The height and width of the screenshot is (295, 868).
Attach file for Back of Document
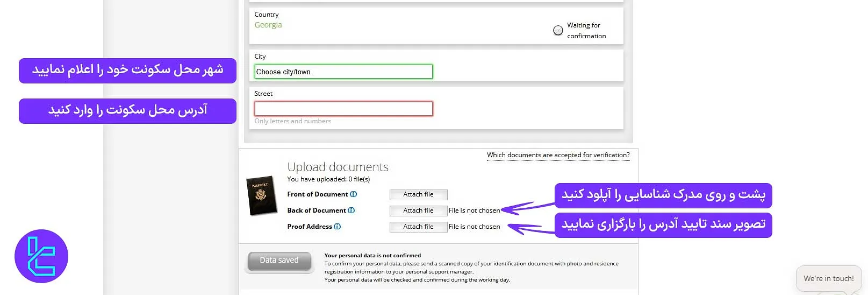coord(418,210)
